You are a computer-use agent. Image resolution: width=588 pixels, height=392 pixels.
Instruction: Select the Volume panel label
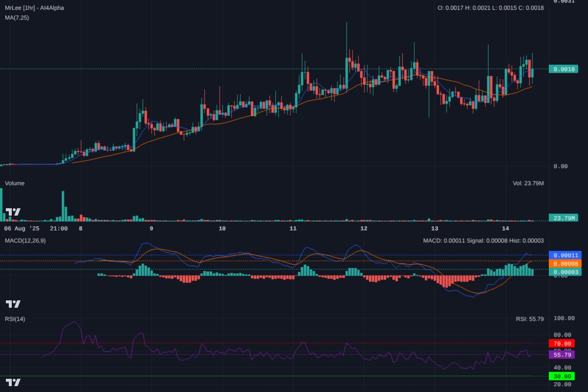pos(15,183)
